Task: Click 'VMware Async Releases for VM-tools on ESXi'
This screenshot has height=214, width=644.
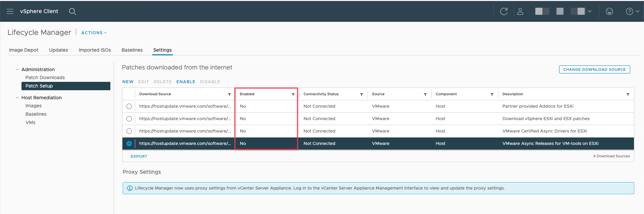Action: point(550,144)
